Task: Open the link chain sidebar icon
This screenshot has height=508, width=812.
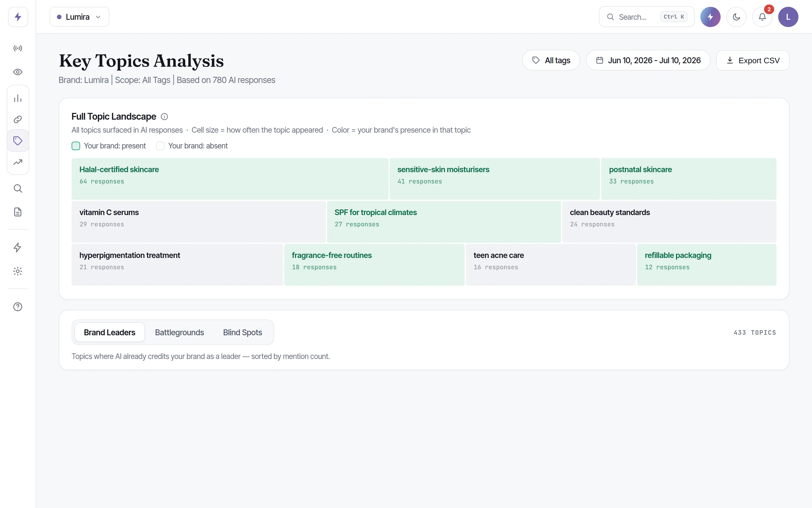Action: coord(18,119)
